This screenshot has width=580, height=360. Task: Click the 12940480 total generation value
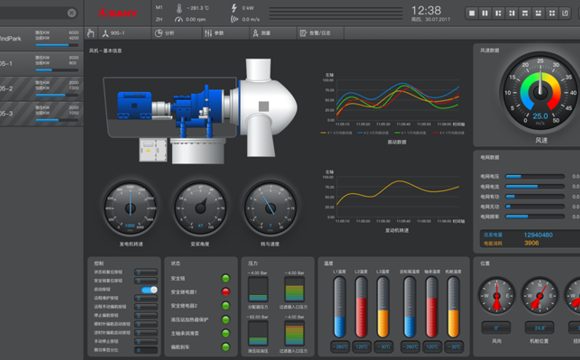[x=538, y=235]
